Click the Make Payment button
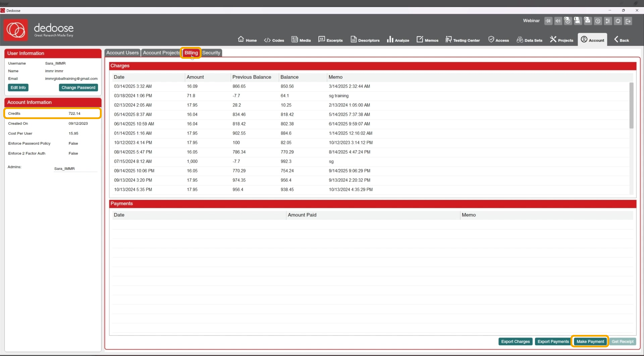The image size is (644, 356). coord(590,342)
